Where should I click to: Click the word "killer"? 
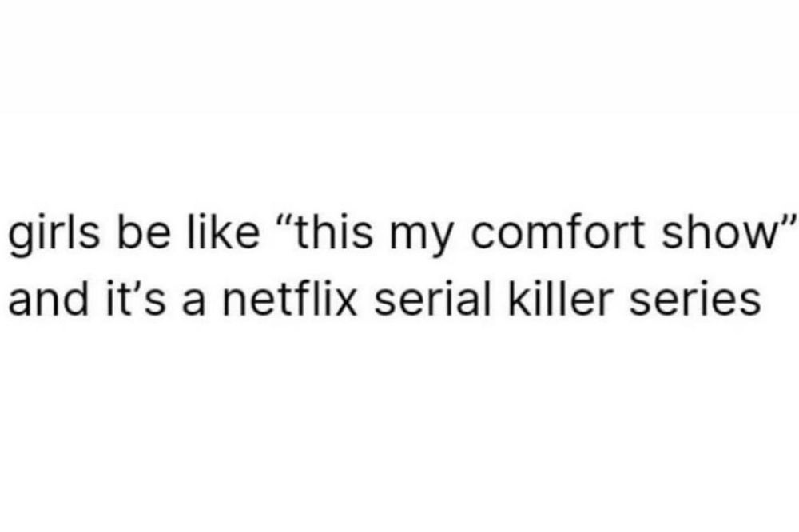559,299
